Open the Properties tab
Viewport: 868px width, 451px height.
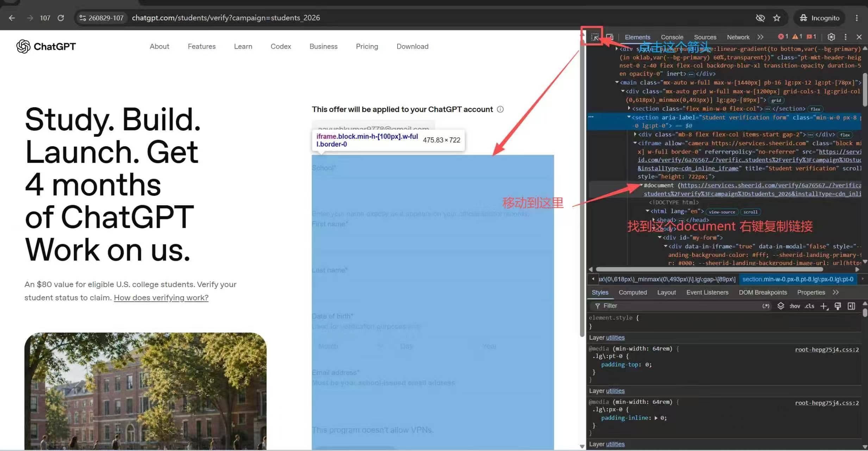811,292
